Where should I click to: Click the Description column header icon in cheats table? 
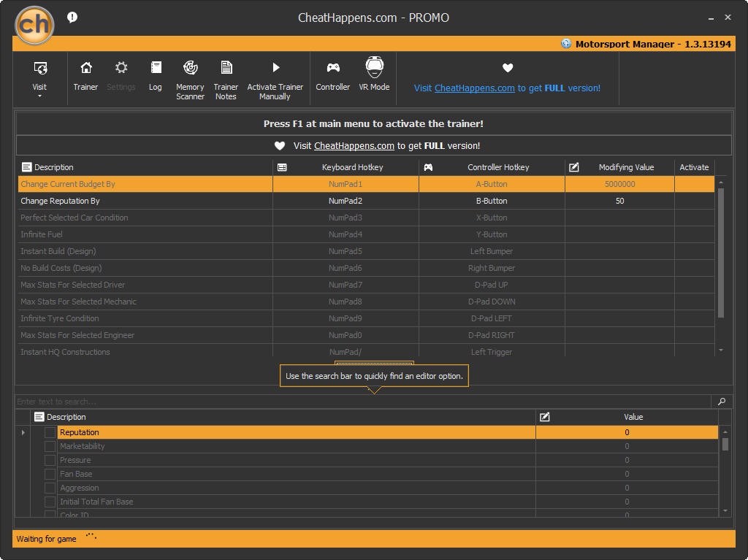click(x=27, y=167)
